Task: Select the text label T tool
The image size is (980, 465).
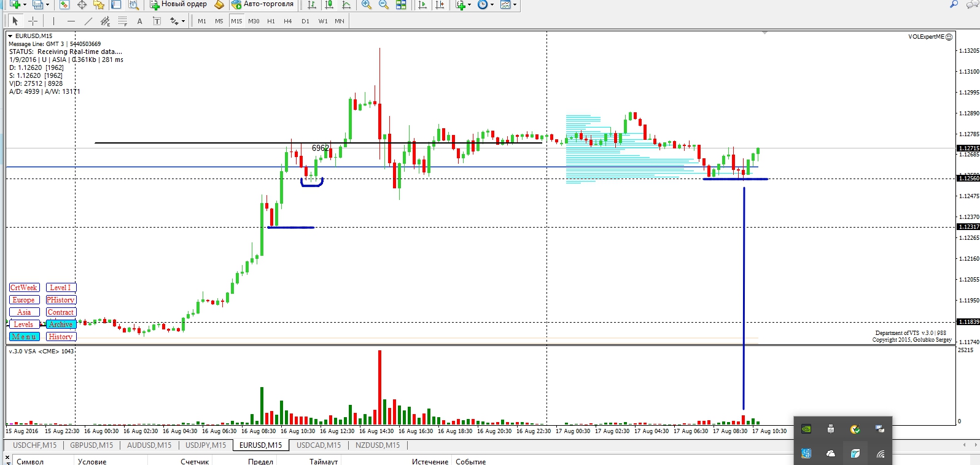Action: tap(157, 21)
